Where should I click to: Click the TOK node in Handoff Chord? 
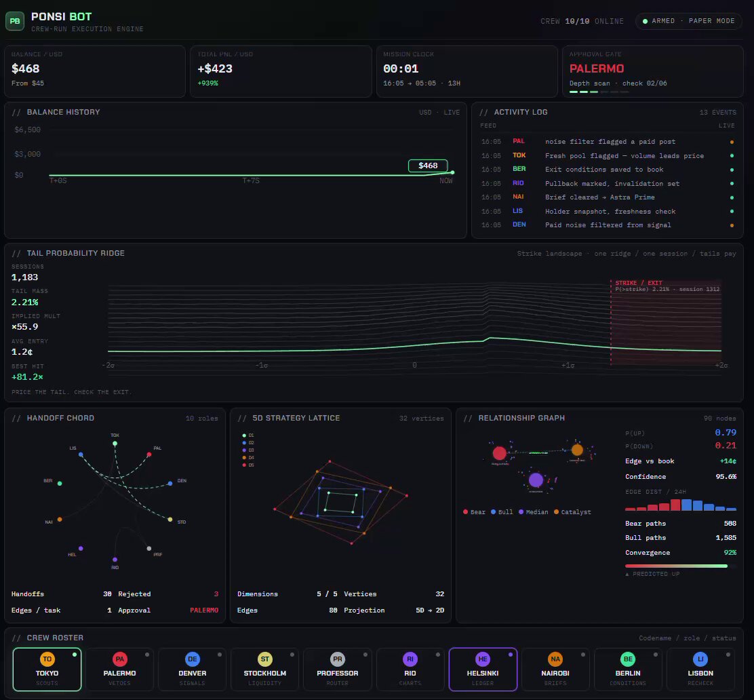(x=115, y=443)
